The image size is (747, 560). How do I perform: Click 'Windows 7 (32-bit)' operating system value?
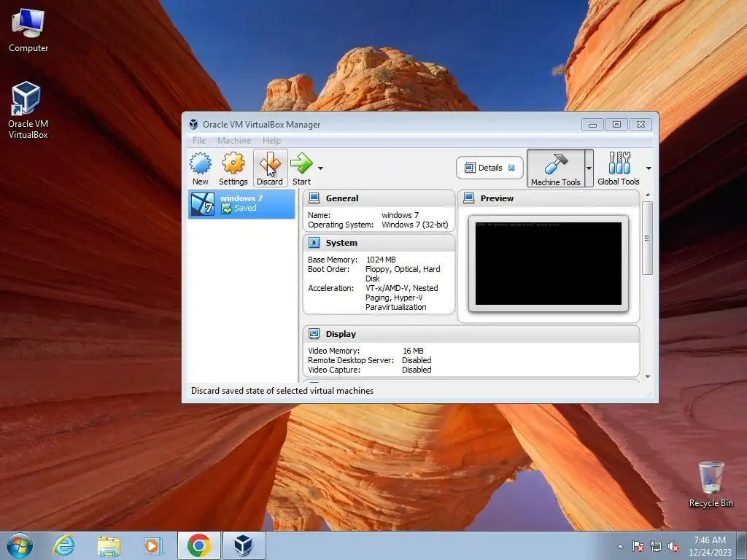pyautogui.click(x=414, y=225)
